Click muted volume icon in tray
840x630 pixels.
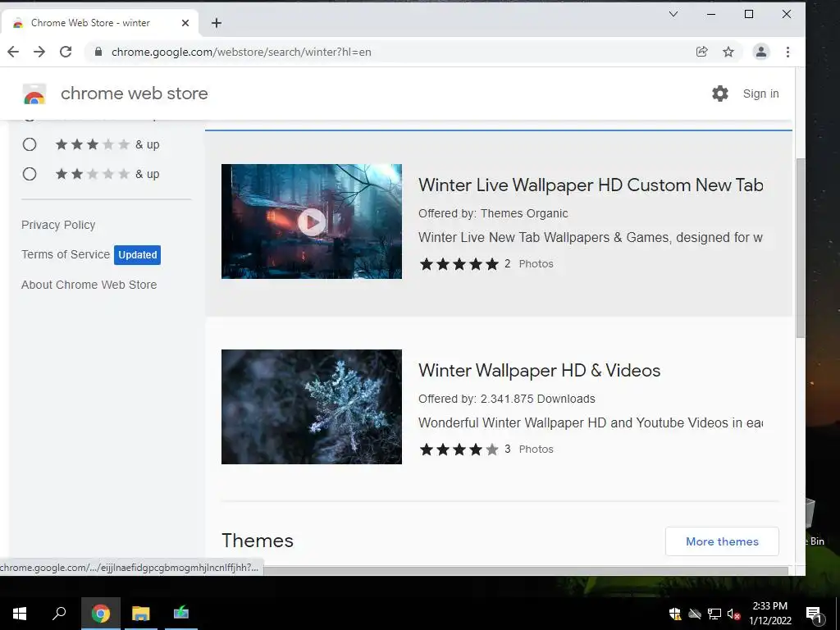pyautogui.click(x=733, y=614)
